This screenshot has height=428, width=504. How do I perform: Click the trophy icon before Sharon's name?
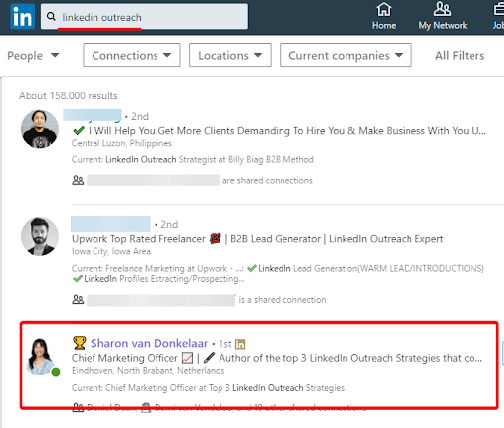click(79, 343)
